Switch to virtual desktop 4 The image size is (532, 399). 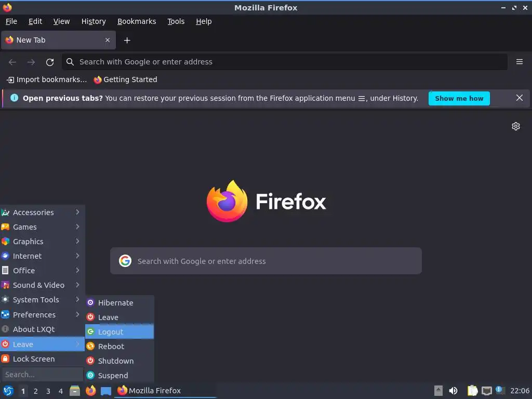[61, 391]
